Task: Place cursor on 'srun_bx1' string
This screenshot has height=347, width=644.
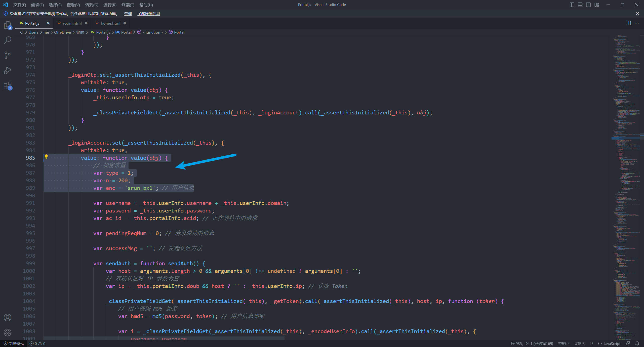Action: (140, 188)
